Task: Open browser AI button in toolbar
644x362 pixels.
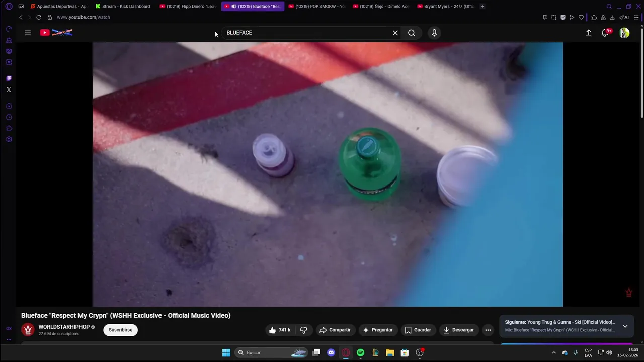Action: pyautogui.click(x=625, y=17)
